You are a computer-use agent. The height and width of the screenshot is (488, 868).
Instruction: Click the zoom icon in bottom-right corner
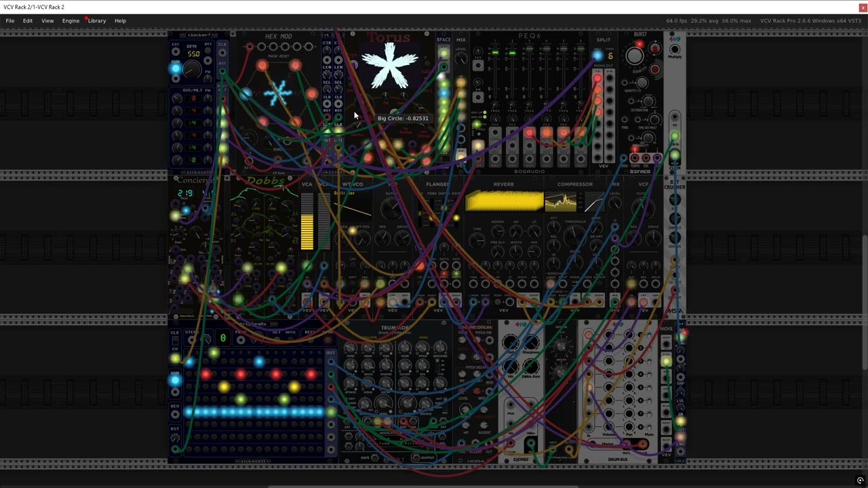(861, 481)
